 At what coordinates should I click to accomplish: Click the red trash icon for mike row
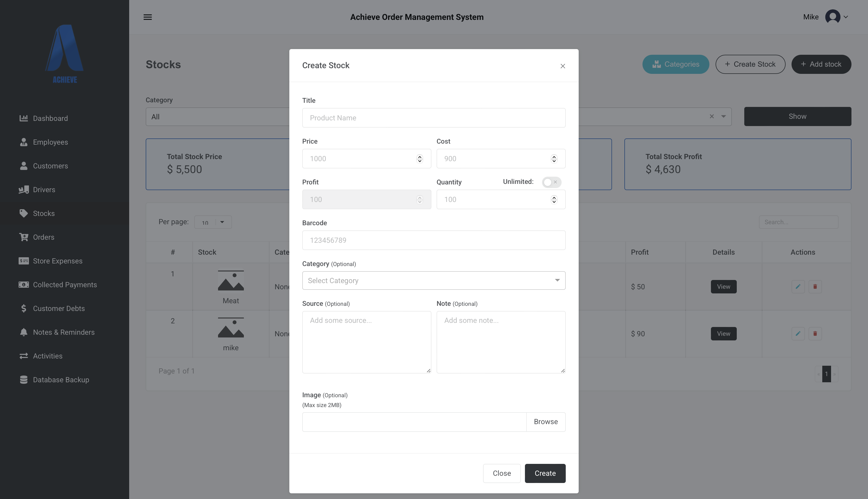tap(815, 333)
